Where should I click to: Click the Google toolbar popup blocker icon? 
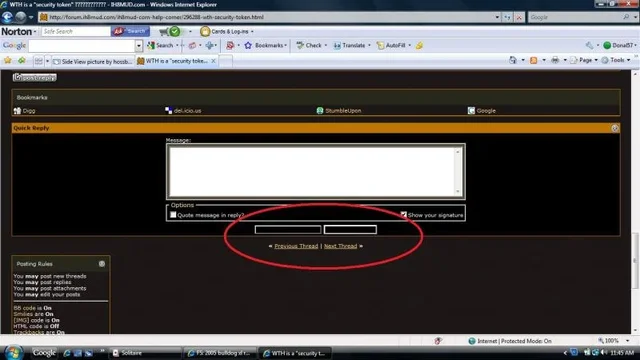click(230, 45)
